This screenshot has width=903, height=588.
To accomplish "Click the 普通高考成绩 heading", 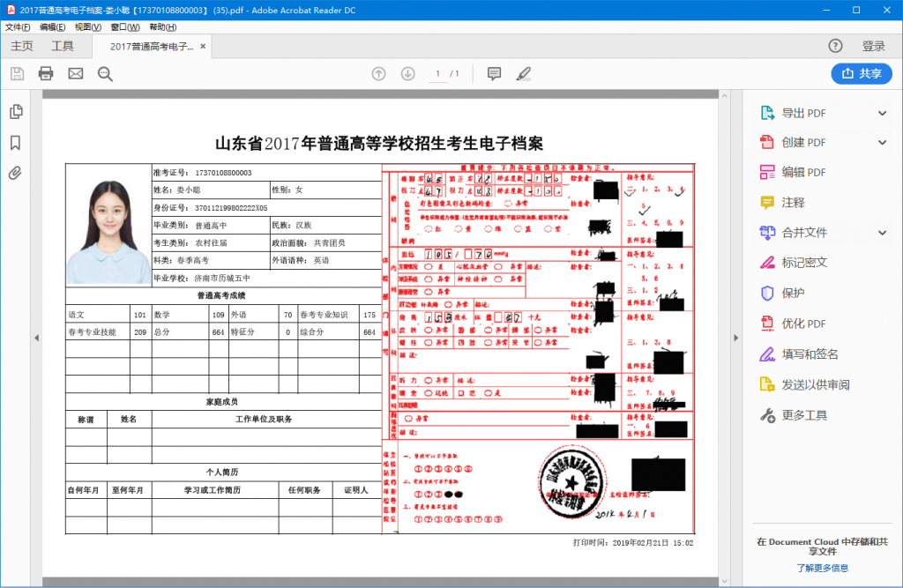I will pyautogui.click(x=221, y=295).
